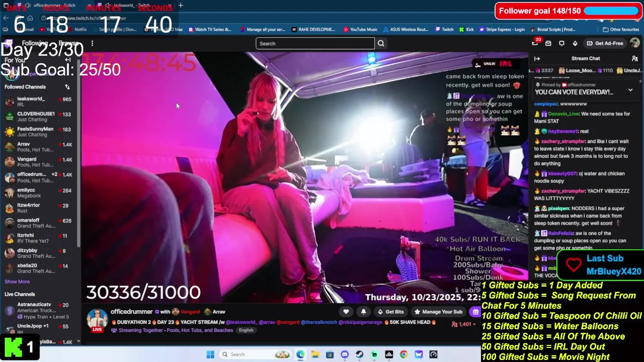Open File Explorer from taskbar

315,354
